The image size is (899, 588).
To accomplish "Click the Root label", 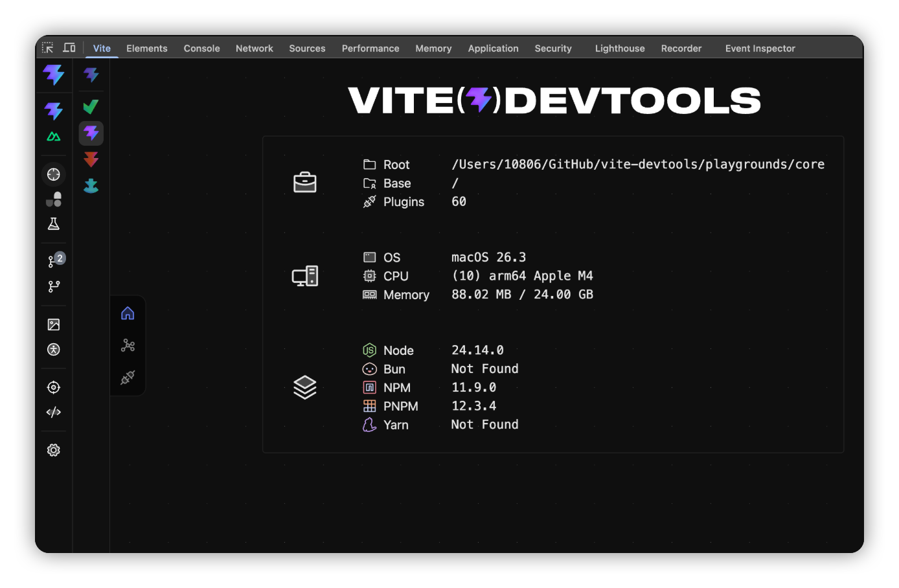I will click(396, 164).
